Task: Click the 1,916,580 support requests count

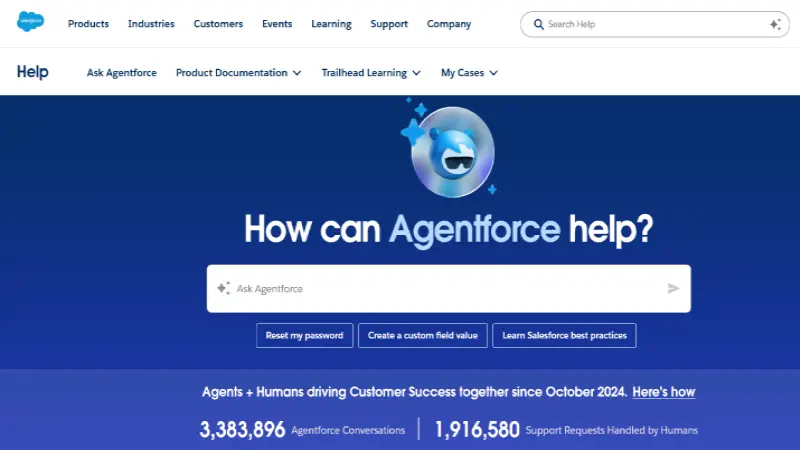Action: [x=477, y=430]
